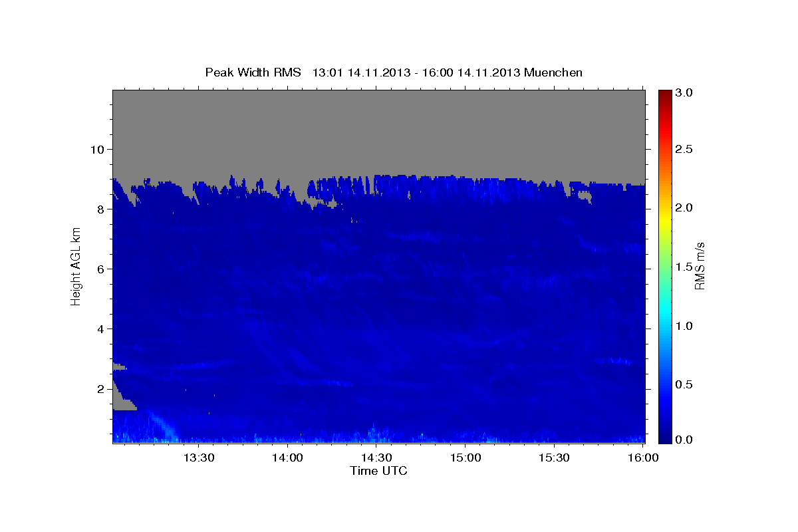798x532 pixels.
Task: Click the 14:00 time tick label
Action: pyautogui.click(x=287, y=458)
